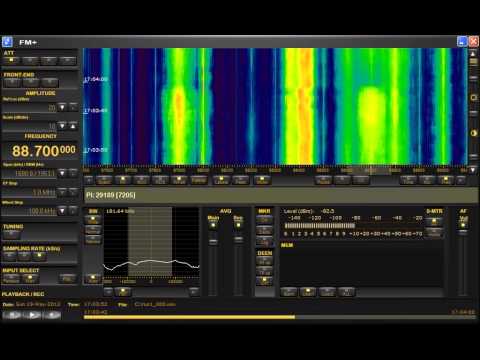Click the Span up arrow
The image size is (480, 360).
coord(73,173)
